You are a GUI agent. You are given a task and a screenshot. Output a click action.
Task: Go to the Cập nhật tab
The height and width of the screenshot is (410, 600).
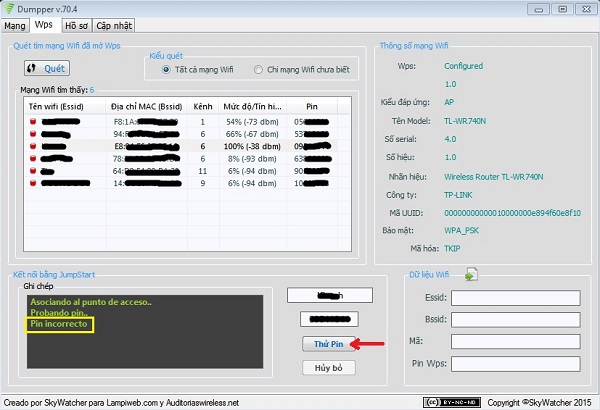tap(113, 24)
